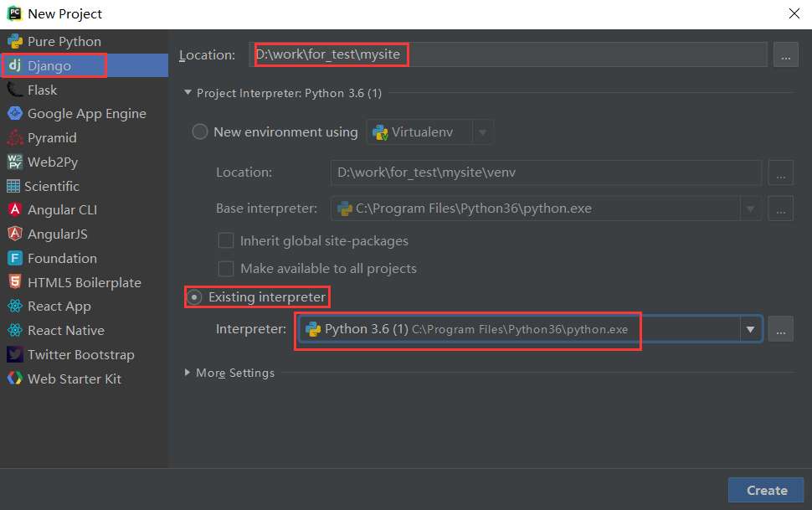Choose Pyramid from project list
This screenshot has width=812, height=510.
pyautogui.click(x=84, y=138)
